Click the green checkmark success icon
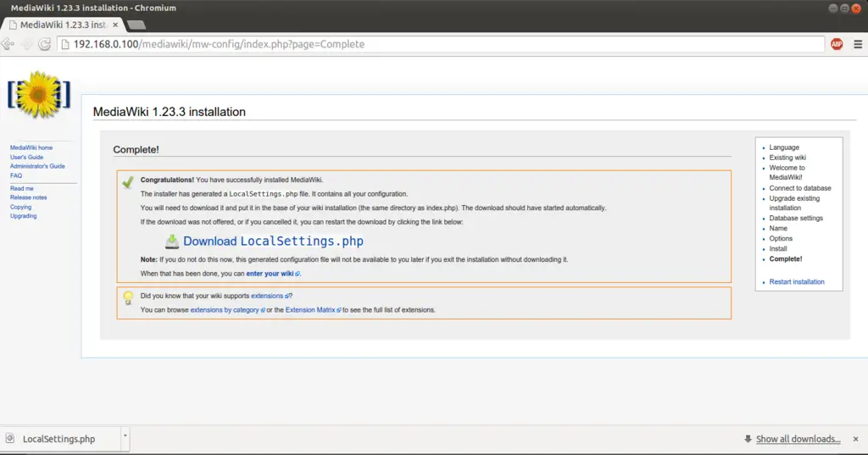The image size is (868, 455). [x=128, y=182]
